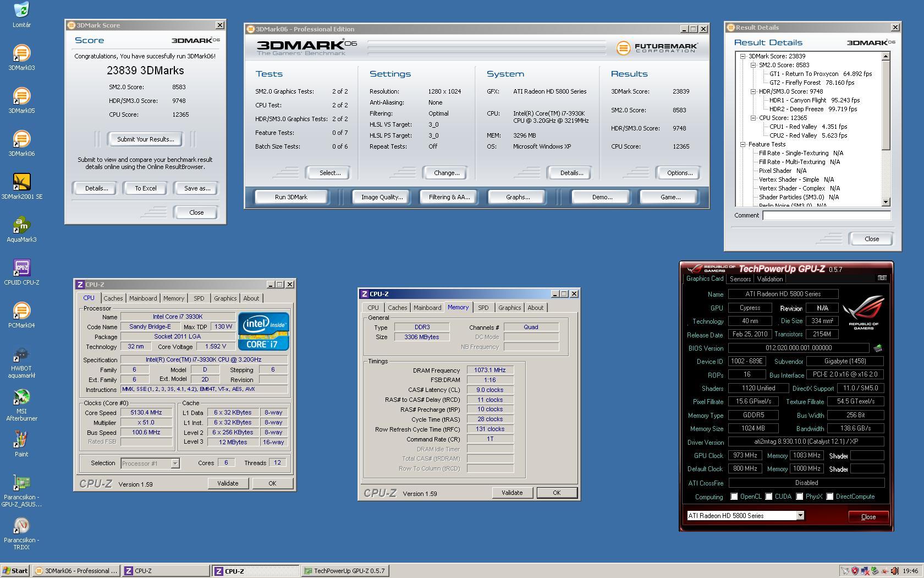The width and height of the screenshot is (924, 578).
Task: Click Select tests button in 3DMark06
Action: [x=329, y=173]
